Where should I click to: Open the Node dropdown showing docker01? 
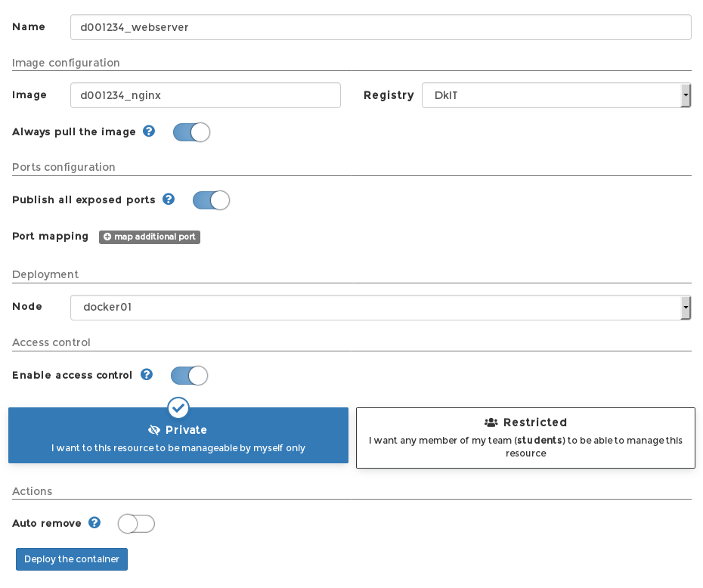click(380, 308)
